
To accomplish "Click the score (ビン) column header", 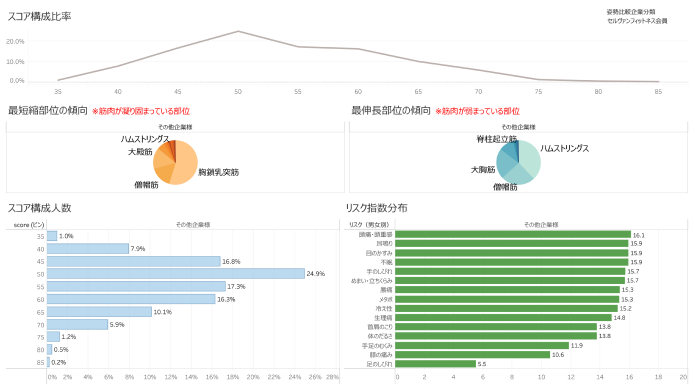I will pyautogui.click(x=28, y=225).
